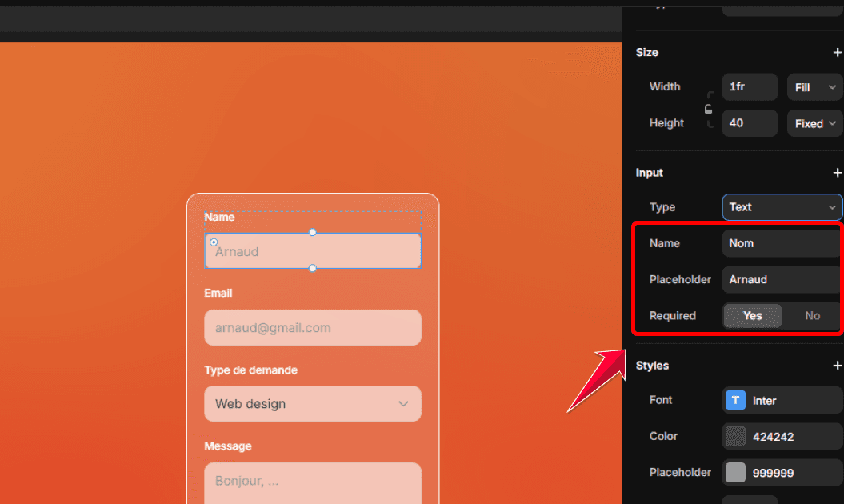Image resolution: width=844 pixels, height=504 pixels.
Task: Click the plus icon next to Input section
Action: click(x=838, y=172)
